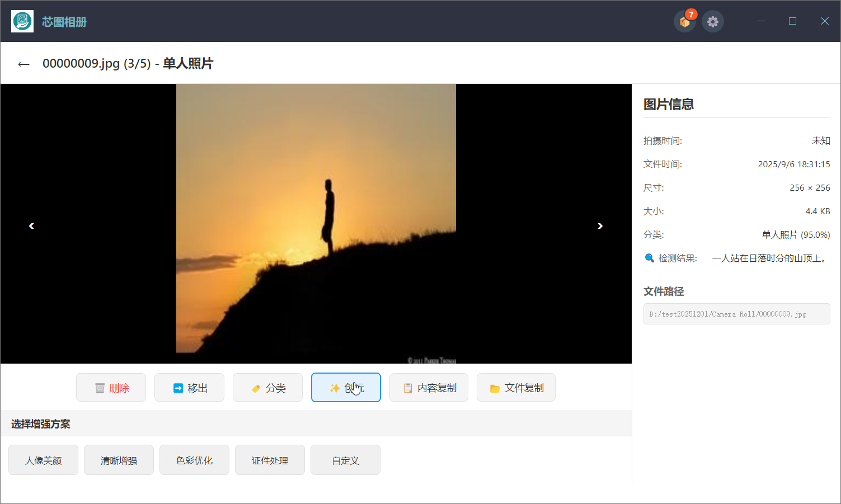Click the 移出 button

(x=189, y=388)
